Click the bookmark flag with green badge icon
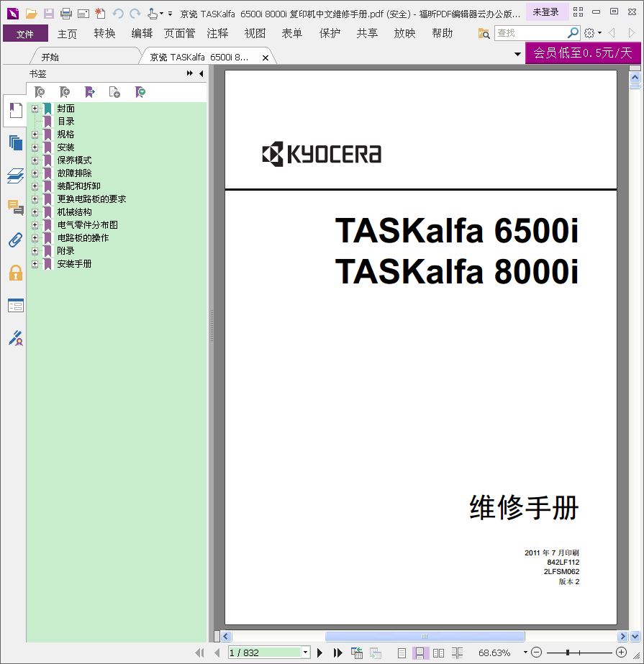This screenshot has width=644, height=664. [140, 92]
